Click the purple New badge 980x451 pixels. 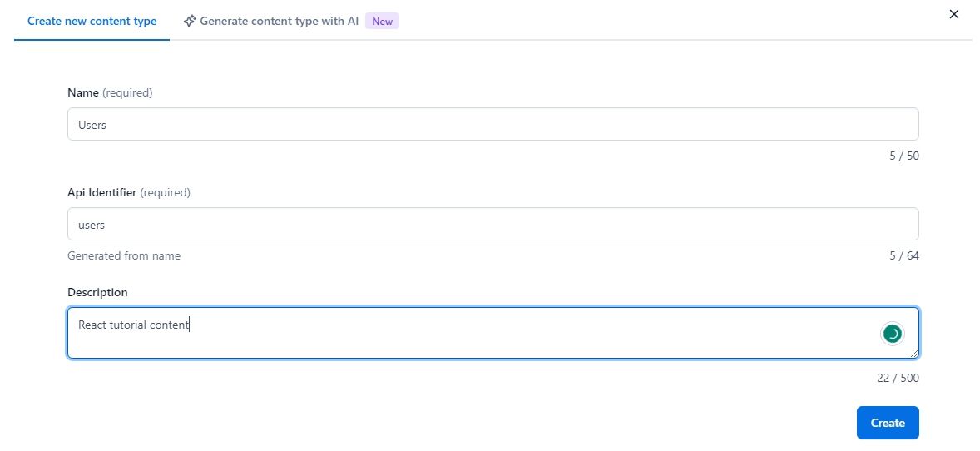(382, 22)
